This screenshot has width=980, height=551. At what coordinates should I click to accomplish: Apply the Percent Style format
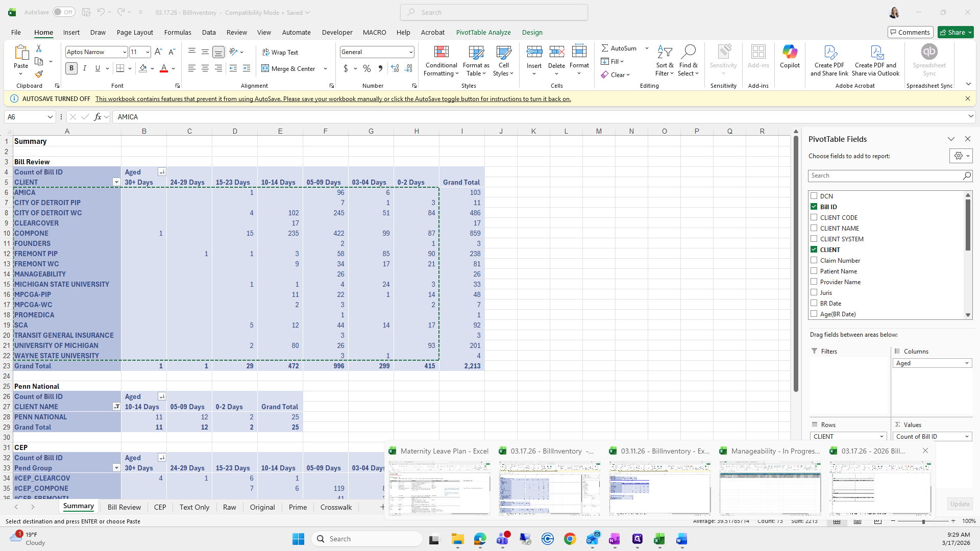[x=367, y=68]
